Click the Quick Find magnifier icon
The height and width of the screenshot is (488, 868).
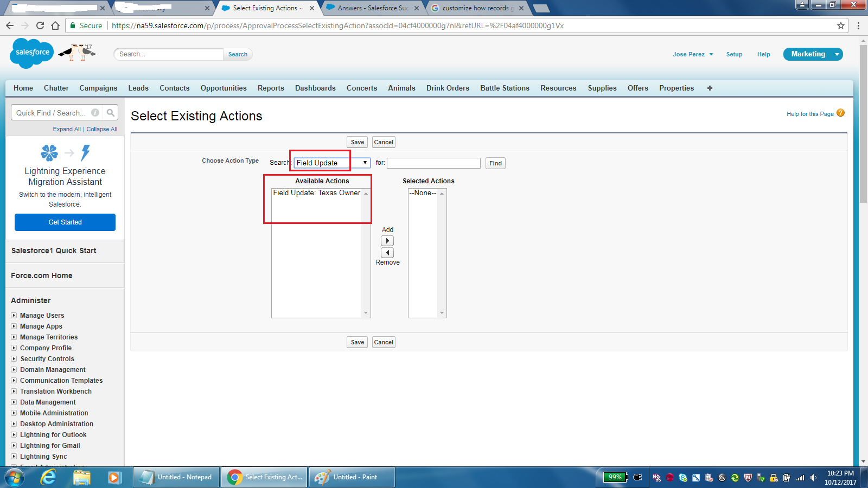pos(111,113)
